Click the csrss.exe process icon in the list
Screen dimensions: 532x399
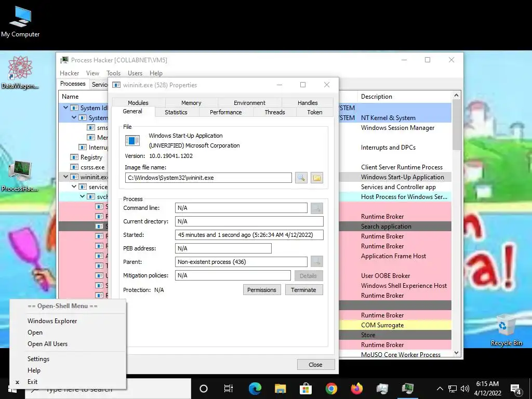tap(74, 167)
